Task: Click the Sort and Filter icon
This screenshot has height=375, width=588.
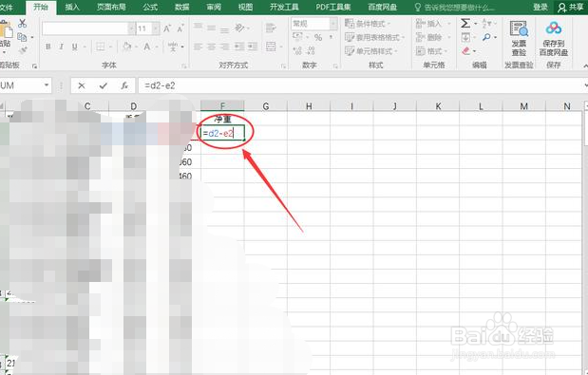Action: pyautogui.click(x=486, y=24)
